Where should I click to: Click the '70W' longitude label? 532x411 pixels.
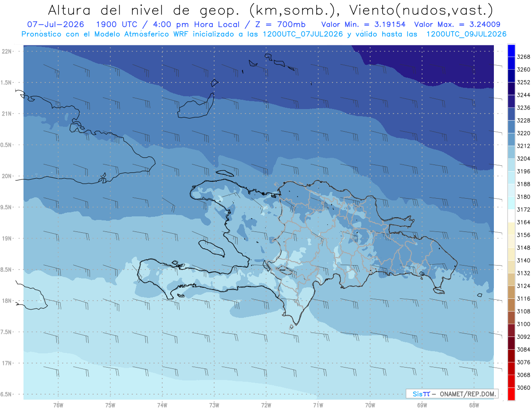pyautogui.click(x=370, y=405)
